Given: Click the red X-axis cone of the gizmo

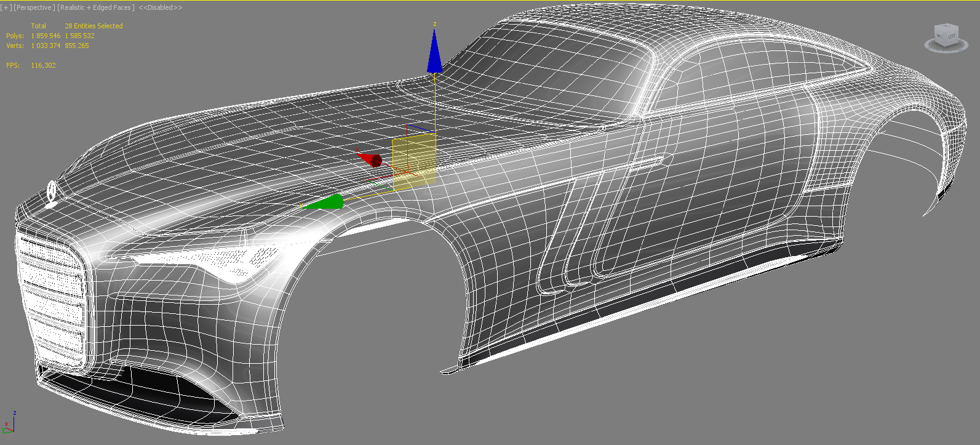Looking at the screenshot, I should pos(370,159).
